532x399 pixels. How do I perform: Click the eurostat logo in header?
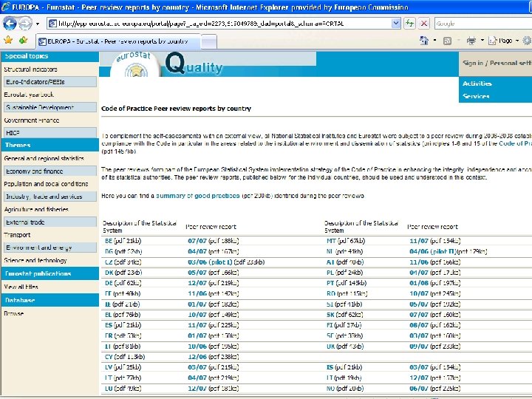click(x=135, y=64)
